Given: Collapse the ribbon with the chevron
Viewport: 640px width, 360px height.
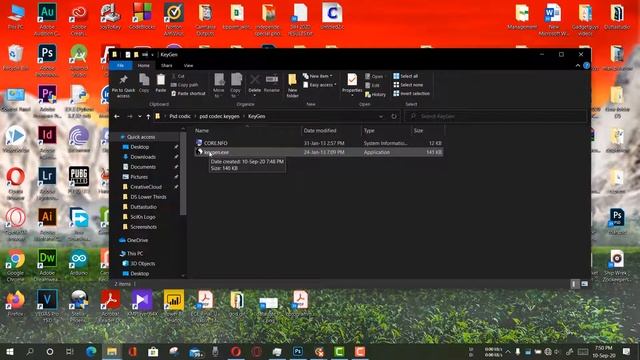Looking at the screenshot, I should (x=578, y=65).
